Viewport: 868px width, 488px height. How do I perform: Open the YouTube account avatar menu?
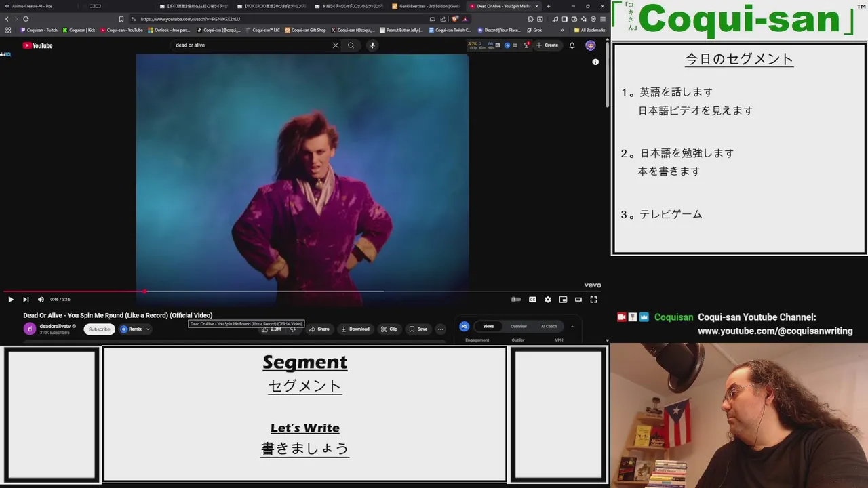[x=591, y=45]
